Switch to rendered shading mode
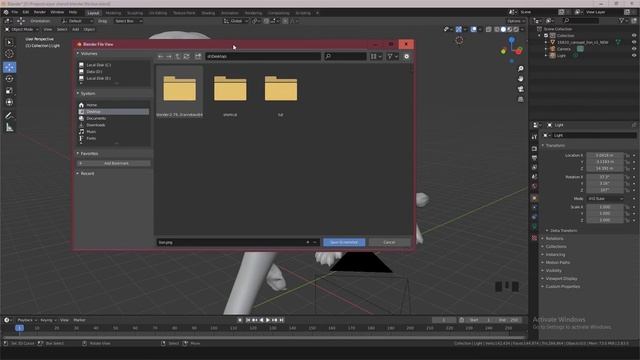The height and width of the screenshot is (360, 640). [516, 29]
